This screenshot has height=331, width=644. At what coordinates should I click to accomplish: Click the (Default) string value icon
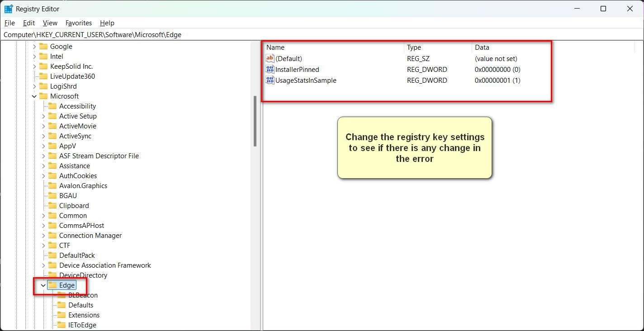click(270, 58)
